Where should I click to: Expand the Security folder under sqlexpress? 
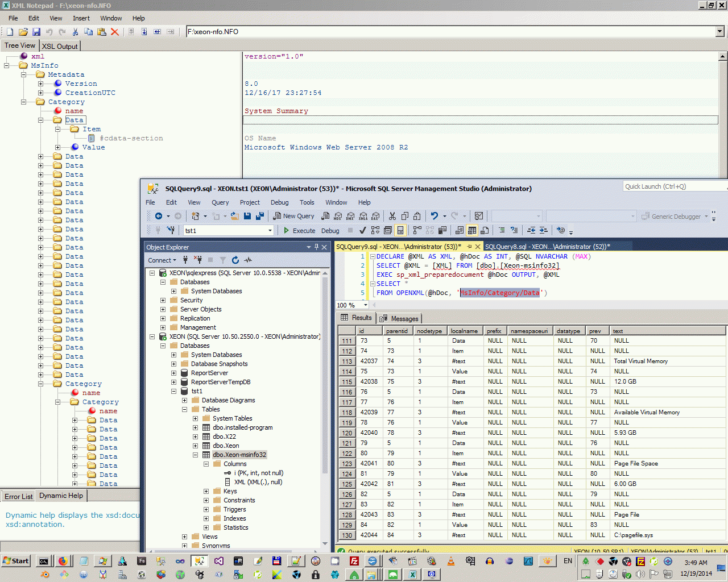(x=163, y=300)
